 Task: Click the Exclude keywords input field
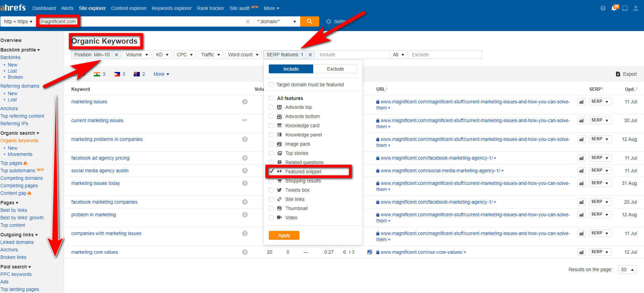[445, 55]
